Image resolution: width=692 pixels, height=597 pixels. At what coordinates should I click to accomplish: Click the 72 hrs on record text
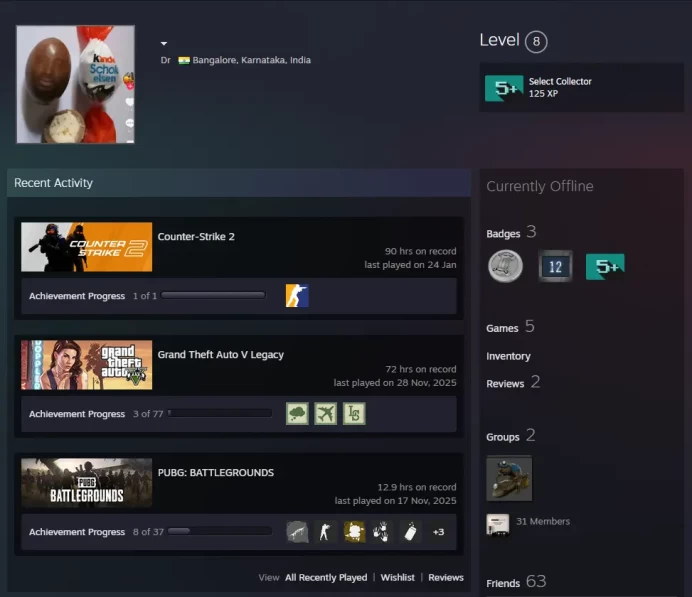coord(421,369)
